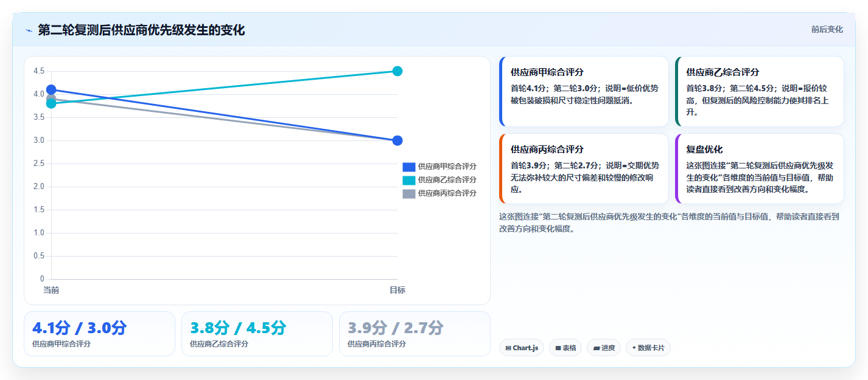Screen dimensions: 868x380
Task: Select the blue data point at 4.1 on 当前
Action: [x=51, y=89]
